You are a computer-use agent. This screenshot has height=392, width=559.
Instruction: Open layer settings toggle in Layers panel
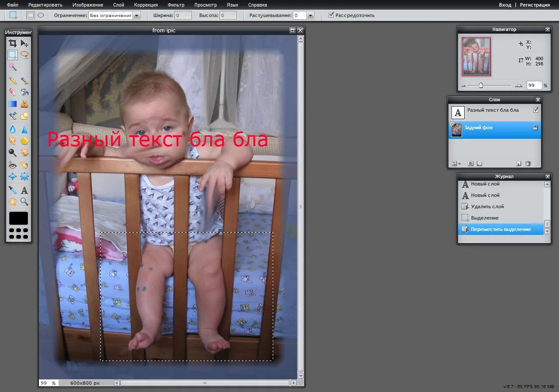pos(456,163)
